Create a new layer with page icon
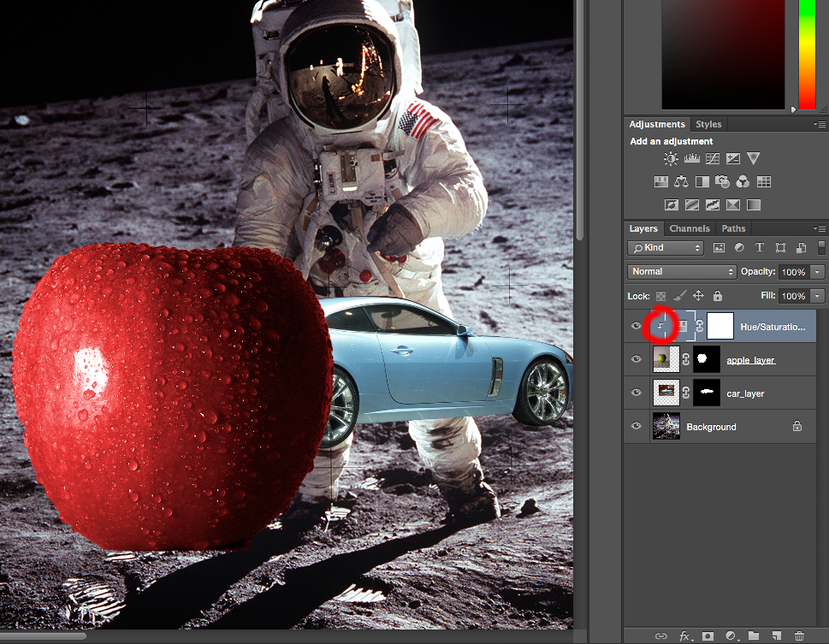Image resolution: width=829 pixels, height=644 pixels. tap(777, 636)
